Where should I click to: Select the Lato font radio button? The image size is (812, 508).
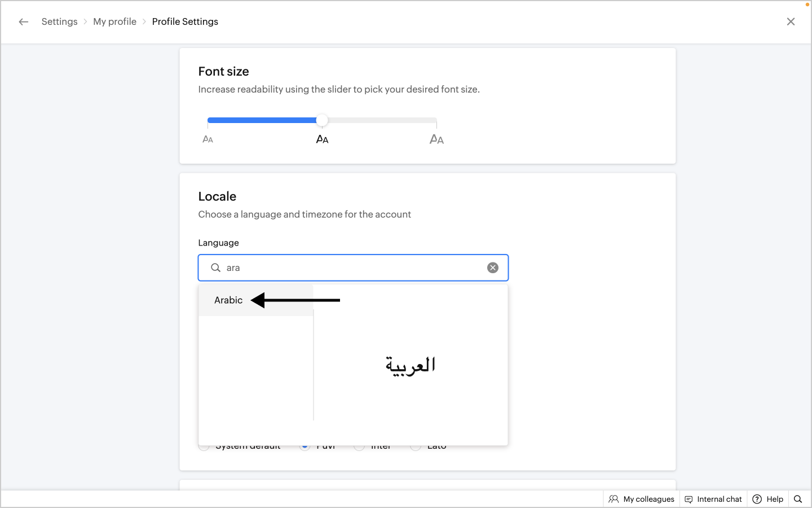click(x=416, y=447)
